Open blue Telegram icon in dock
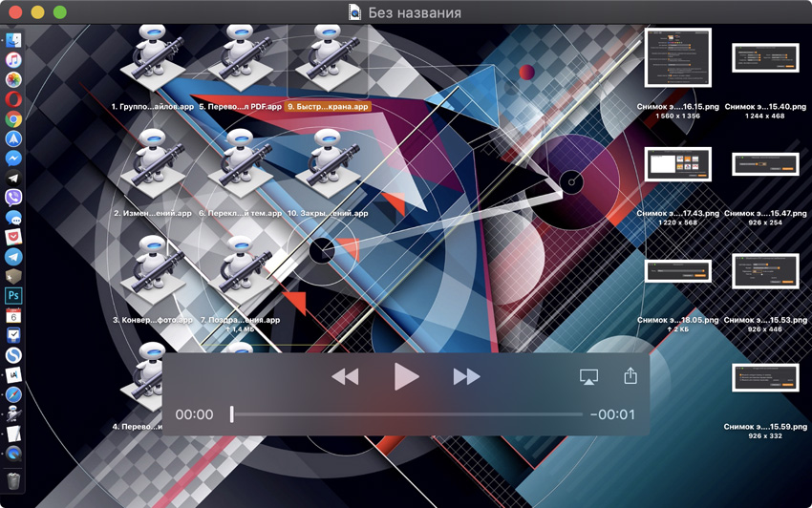 (13, 257)
